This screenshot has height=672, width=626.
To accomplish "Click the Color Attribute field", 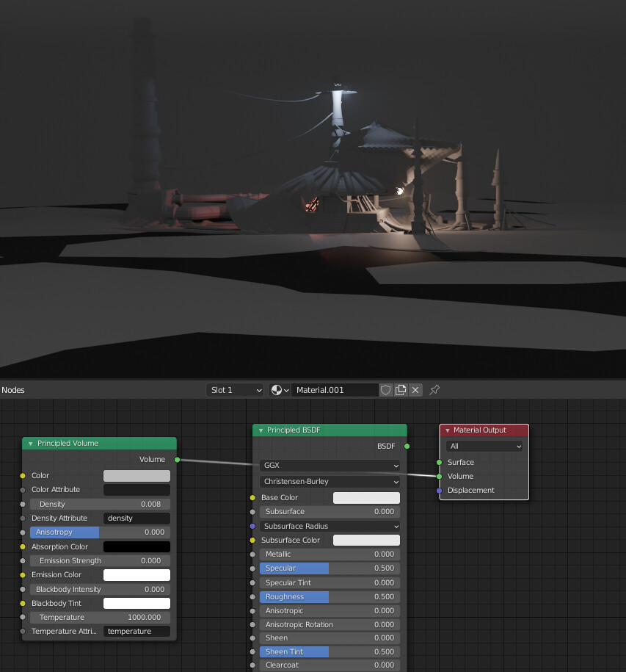I will click(x=137, y=490).
